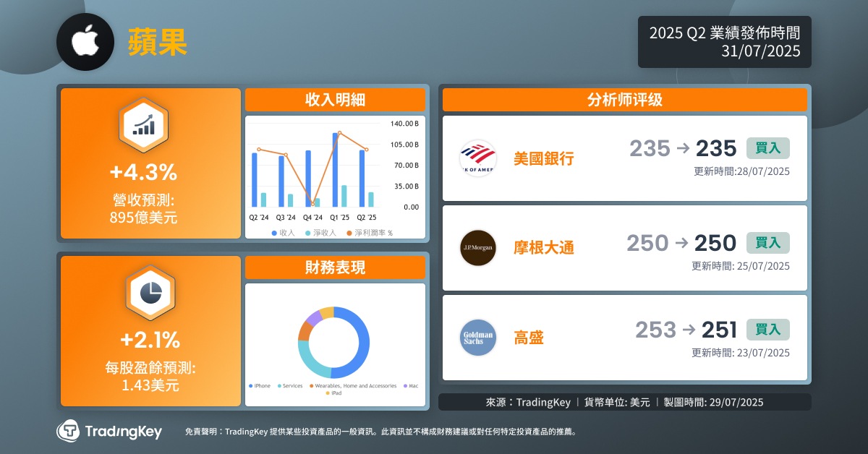Click the 淨利潤率 % legend dot
The width and height of the screenshot is (868, 454).
pyautogui.click(x=349, y=233)
